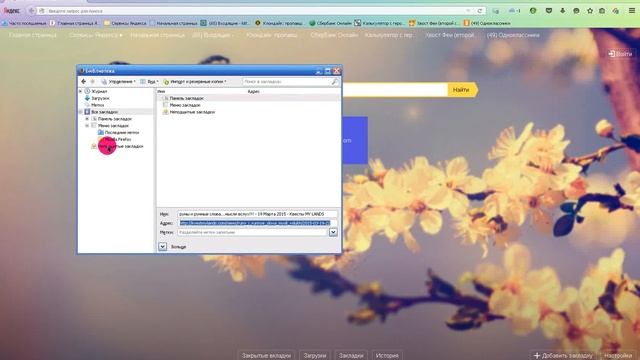640x360 pixels.
Task: Select Панель закладок row in the right list
Action: point(248,98)
